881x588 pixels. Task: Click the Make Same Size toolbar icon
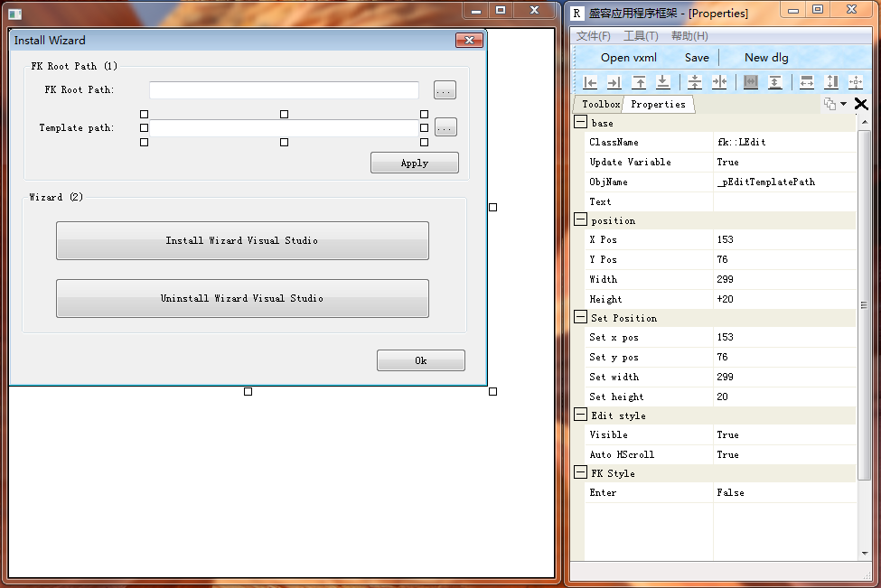tap(856, 82)
